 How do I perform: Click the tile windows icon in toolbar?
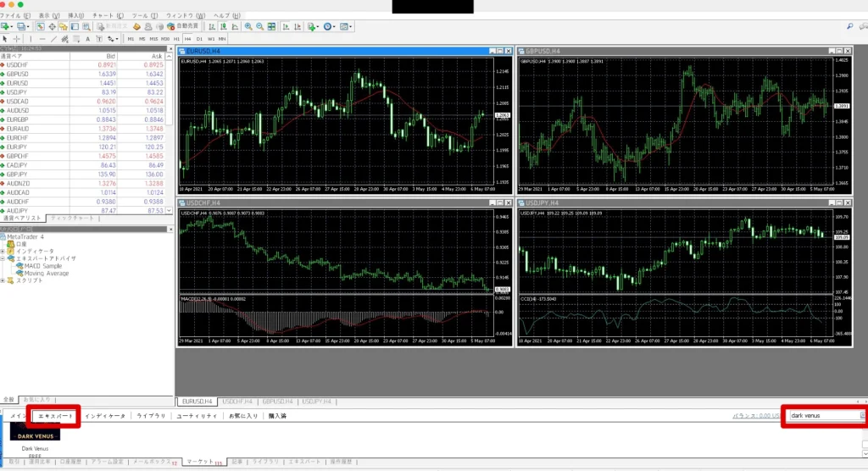(x=271, y=27)
